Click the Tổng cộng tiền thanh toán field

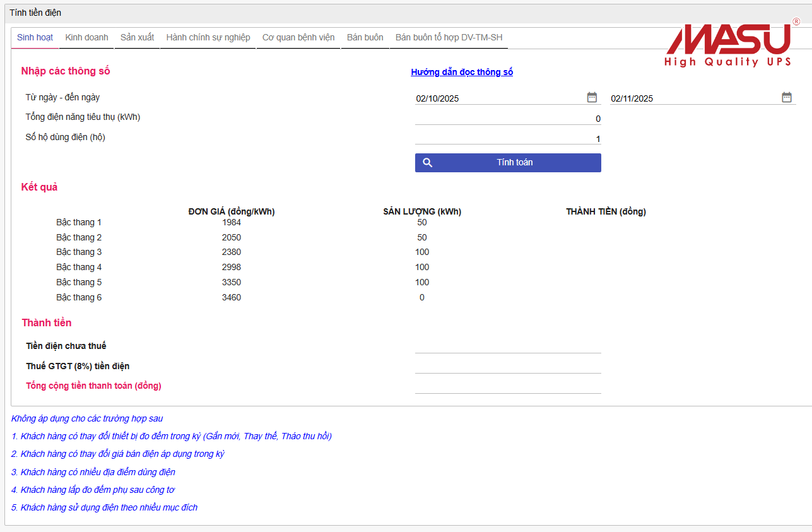pyautogui.click(x=507, y=386)
